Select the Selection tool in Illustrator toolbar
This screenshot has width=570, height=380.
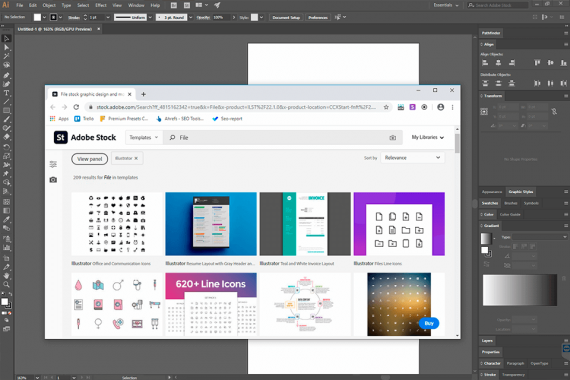(6, 39)
